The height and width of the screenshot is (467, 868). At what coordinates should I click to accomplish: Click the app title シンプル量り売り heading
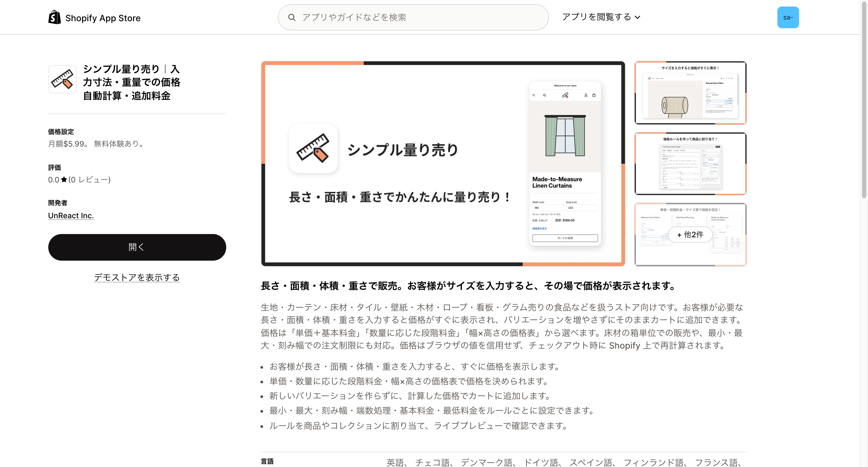coord(131,82)
